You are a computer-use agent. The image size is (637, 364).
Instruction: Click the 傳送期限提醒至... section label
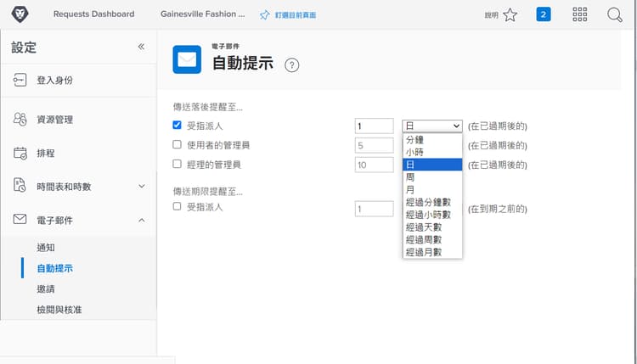pos(207,192)
